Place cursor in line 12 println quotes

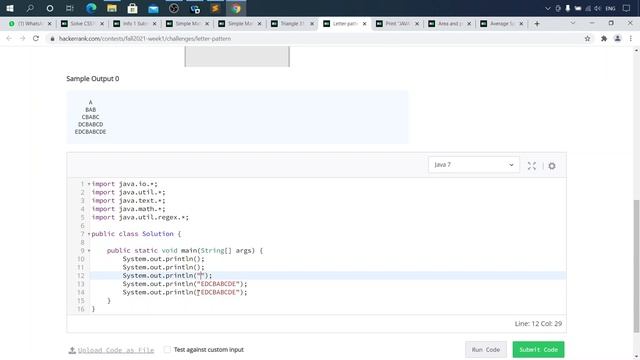point(201,276)
